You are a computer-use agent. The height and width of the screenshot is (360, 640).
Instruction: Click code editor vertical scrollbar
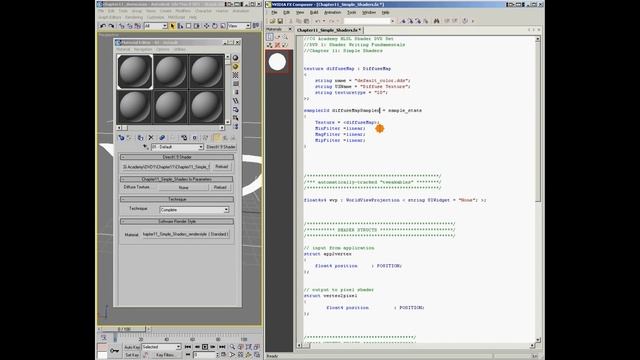point(538,189)
